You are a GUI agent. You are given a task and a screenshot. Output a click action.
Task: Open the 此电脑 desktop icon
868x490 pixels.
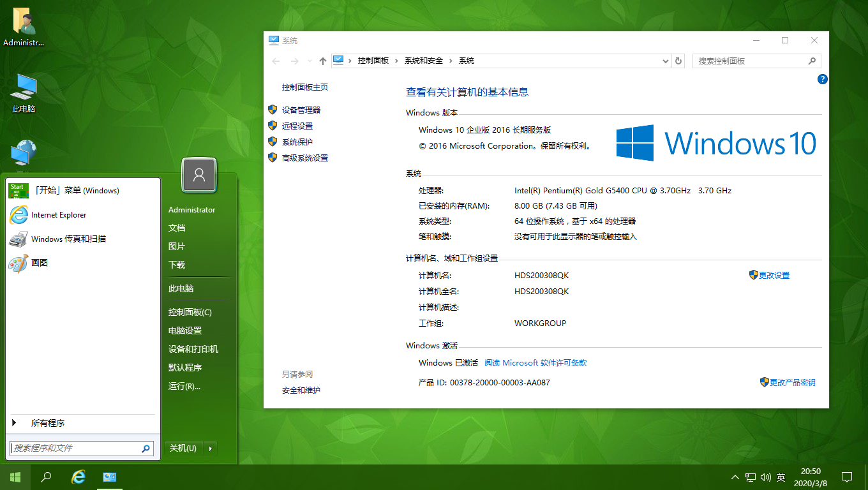[24, 94]
